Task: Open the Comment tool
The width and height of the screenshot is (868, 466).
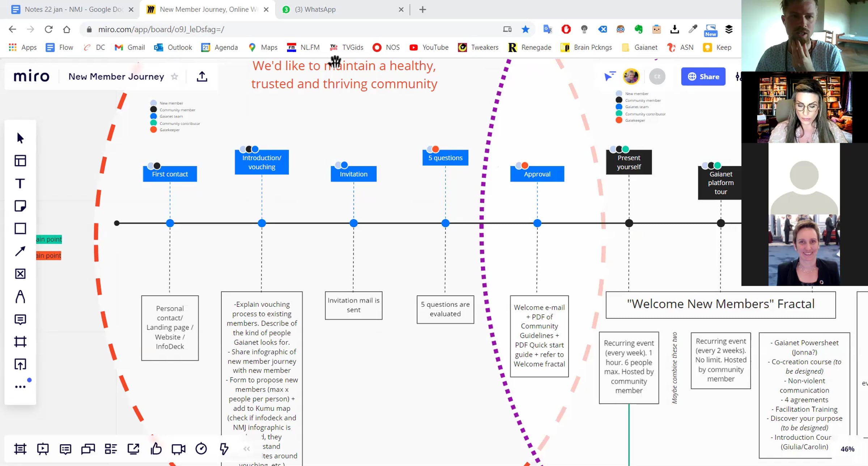Action: tap(20, 319)
